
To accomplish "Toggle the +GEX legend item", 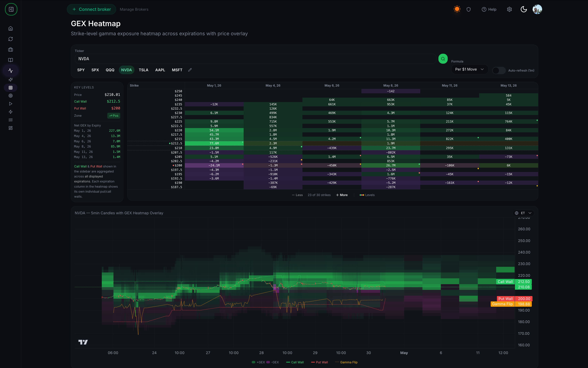I will coord(258,362).
